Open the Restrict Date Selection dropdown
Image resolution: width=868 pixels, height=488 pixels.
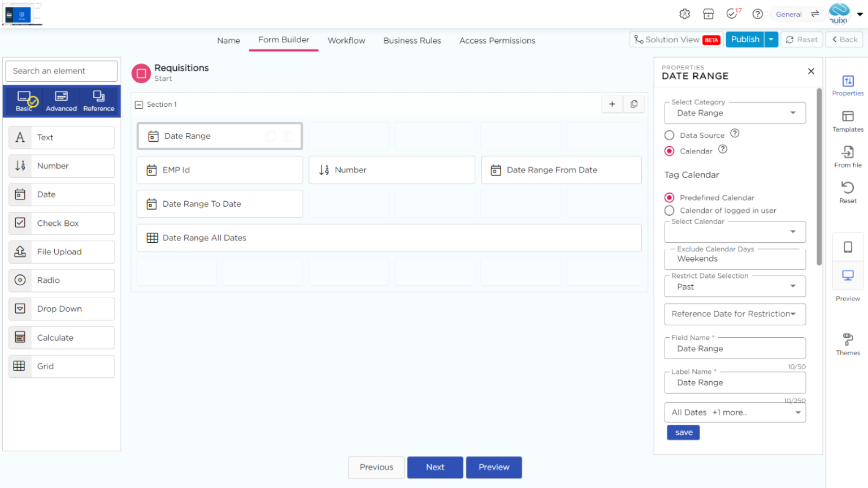(734, 286)
